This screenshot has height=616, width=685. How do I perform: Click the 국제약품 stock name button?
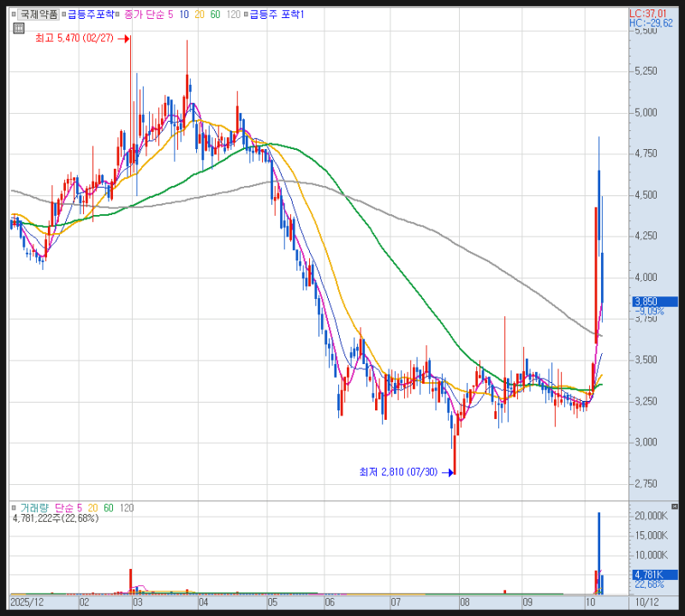click(39, 15)
